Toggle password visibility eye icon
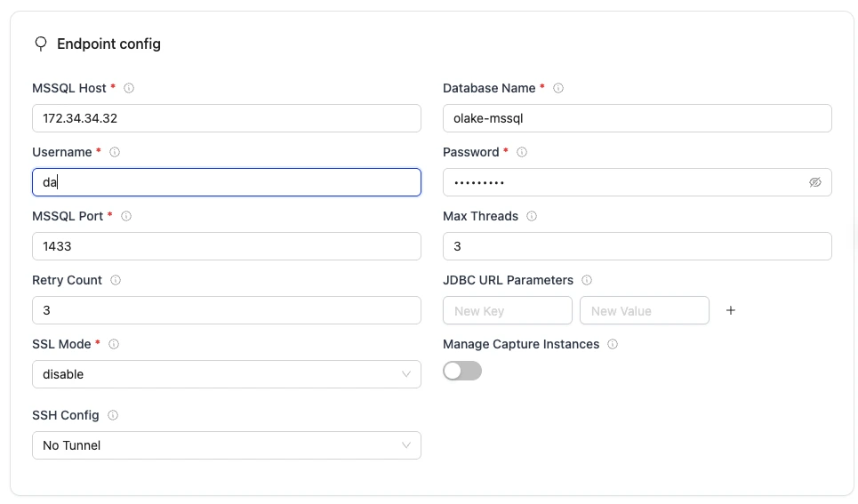This screenshot has width=858, height=504. [814, 182]
